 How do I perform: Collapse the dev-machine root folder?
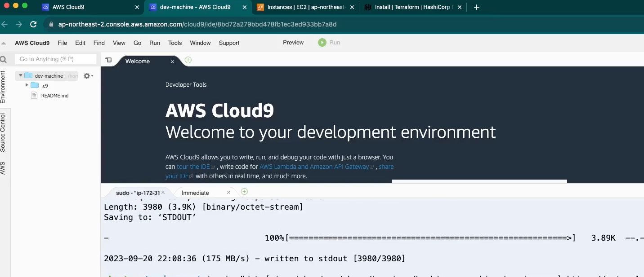(21, 75)
